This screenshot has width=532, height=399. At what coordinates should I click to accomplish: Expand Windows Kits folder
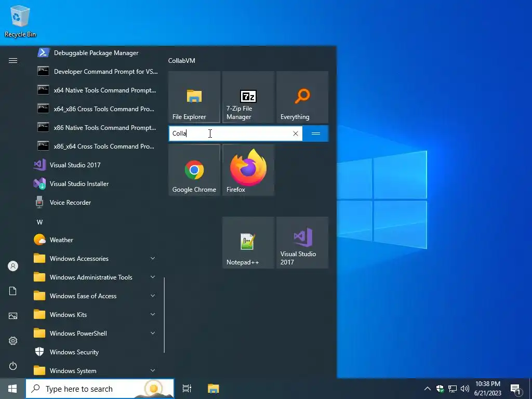tap(97, 314)
